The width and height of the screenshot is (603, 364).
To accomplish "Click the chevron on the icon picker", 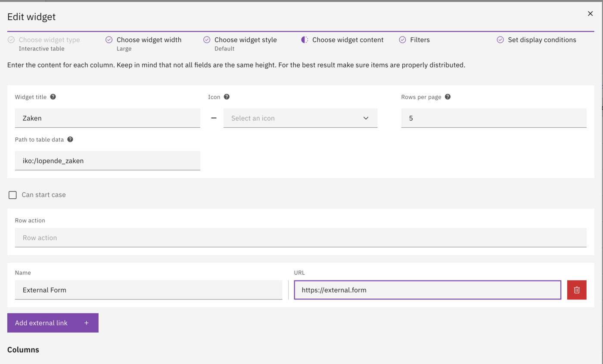I will tap(366, 118).
